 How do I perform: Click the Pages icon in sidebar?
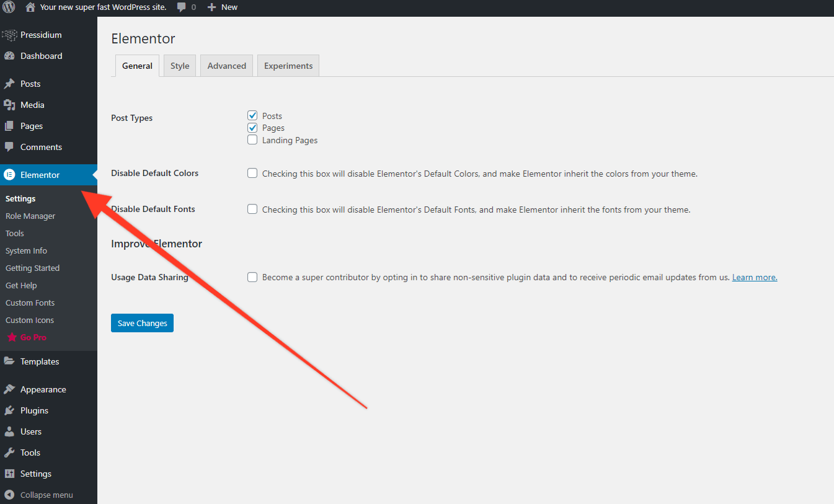click(x=9, y=126)
